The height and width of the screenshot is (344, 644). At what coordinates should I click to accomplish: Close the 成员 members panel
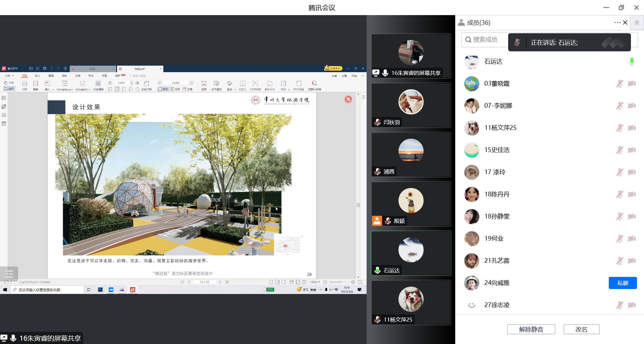pos(625,22)
